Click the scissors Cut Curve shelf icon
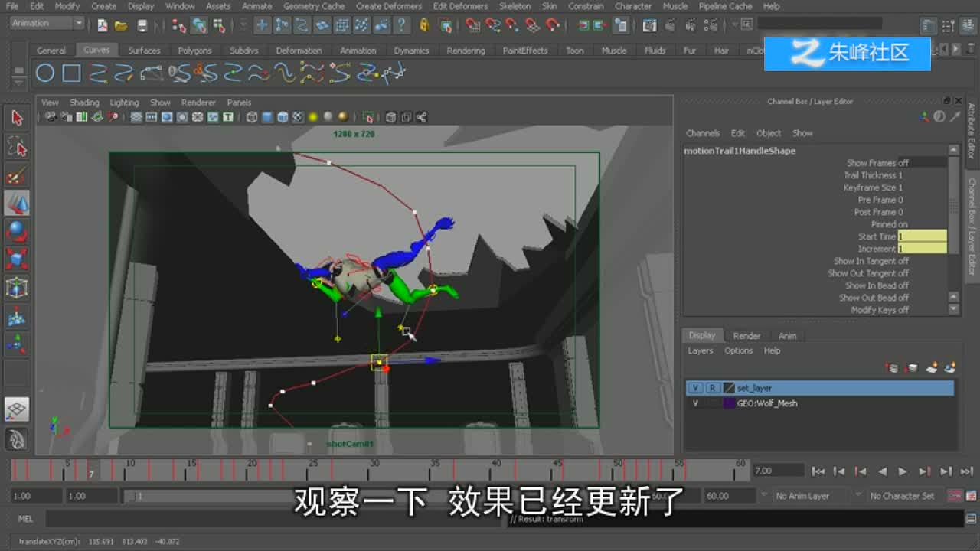This screenshot has width=980, height=551. tap(205, 73)
